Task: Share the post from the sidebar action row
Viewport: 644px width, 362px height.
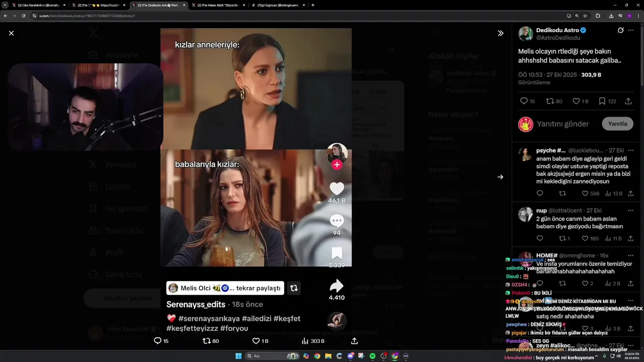Action: pos(628,101)
